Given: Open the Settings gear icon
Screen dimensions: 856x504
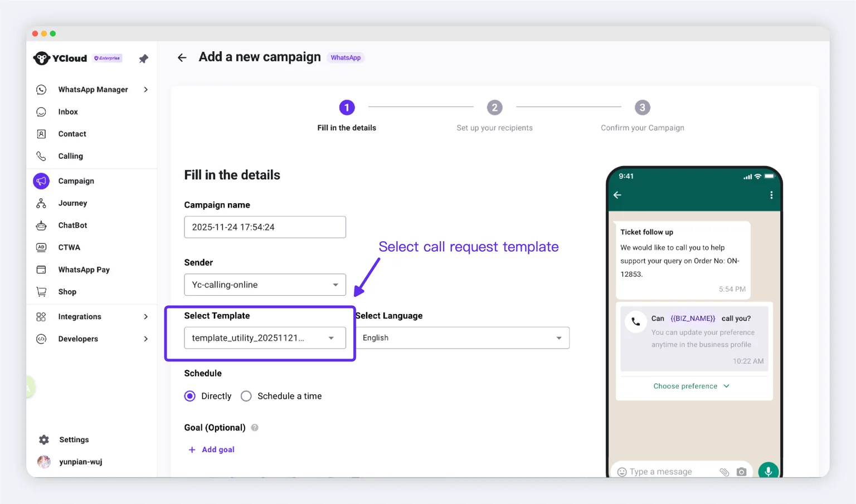Looking at the screenshot, I should coord(44,440).
